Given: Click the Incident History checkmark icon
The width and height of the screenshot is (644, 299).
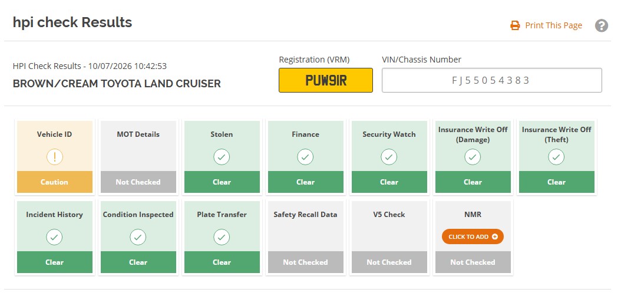Looking at the screenshot, I should coord(55,237).
